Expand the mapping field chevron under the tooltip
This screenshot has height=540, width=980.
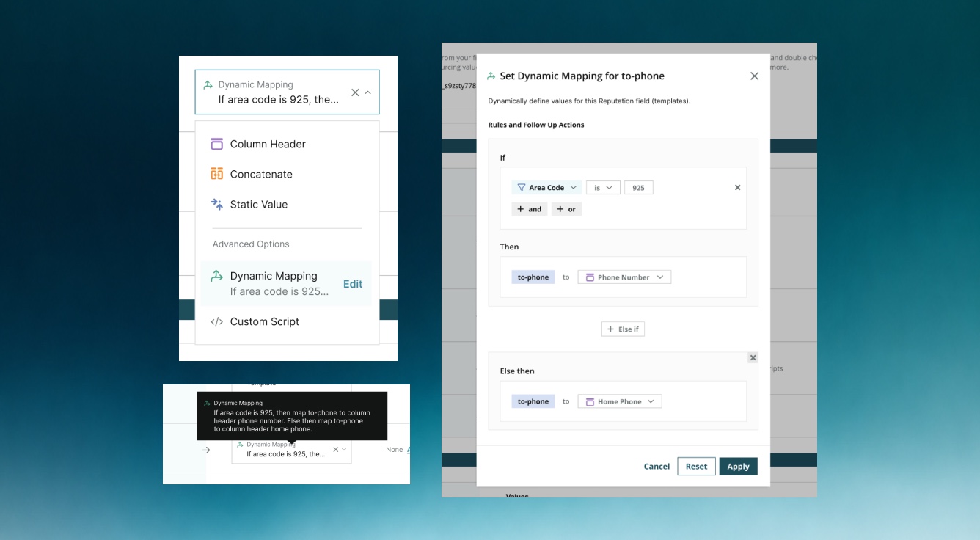click(x=344, y=449)
